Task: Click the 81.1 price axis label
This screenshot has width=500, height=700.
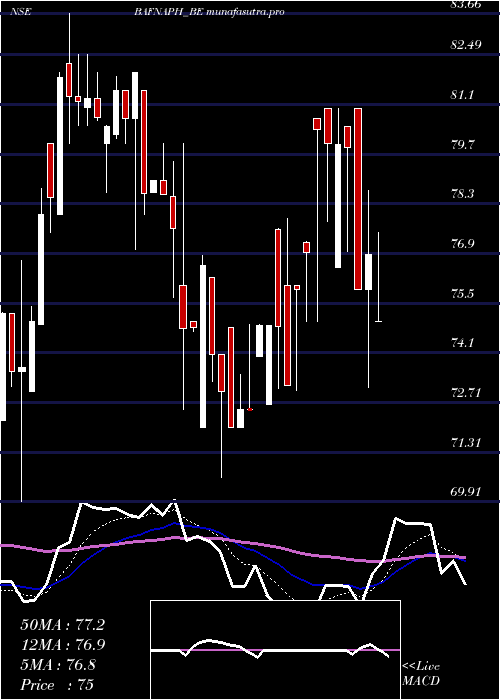Action: [463, 95]
